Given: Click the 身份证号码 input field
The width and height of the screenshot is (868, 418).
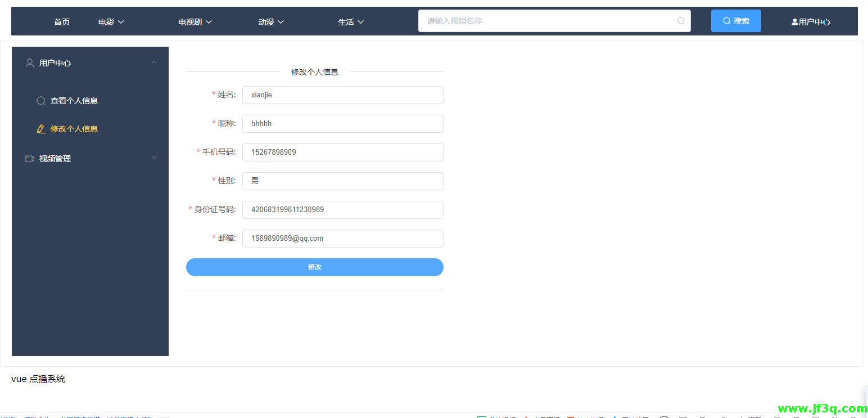Looking at the screenshot, I should tap(342, 210).
